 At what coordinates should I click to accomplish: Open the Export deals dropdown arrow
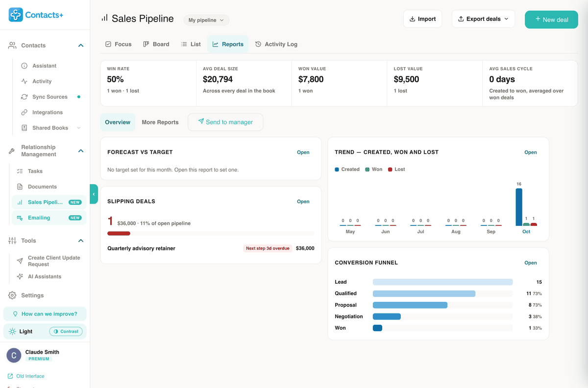(506, 19)
